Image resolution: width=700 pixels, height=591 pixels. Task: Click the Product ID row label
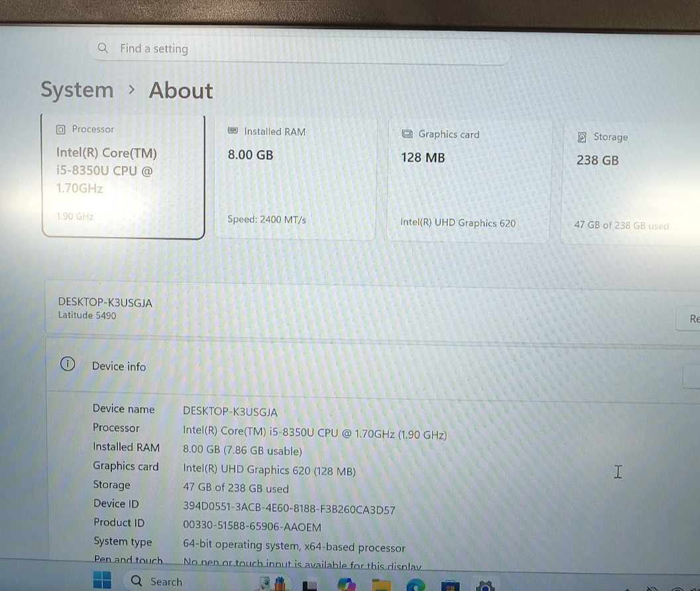119,522
